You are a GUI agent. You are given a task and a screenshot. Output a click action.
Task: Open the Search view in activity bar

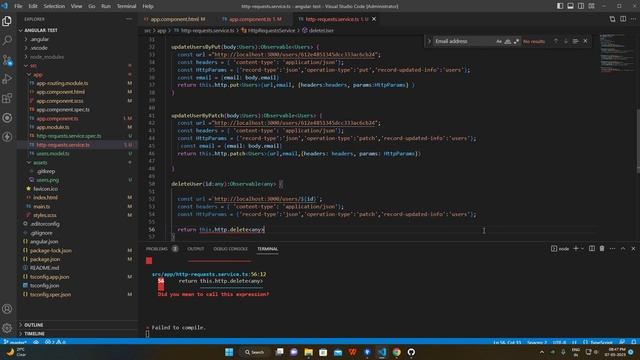7,40
